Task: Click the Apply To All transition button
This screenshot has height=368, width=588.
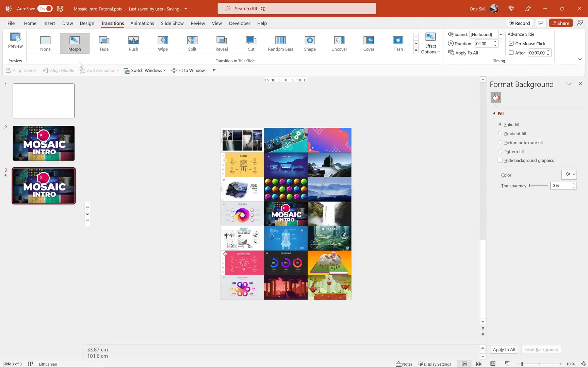Action: point(463,52)
